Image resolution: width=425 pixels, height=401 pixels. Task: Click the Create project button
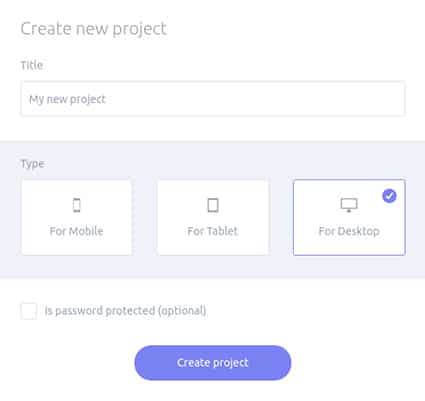click(213, 363)
